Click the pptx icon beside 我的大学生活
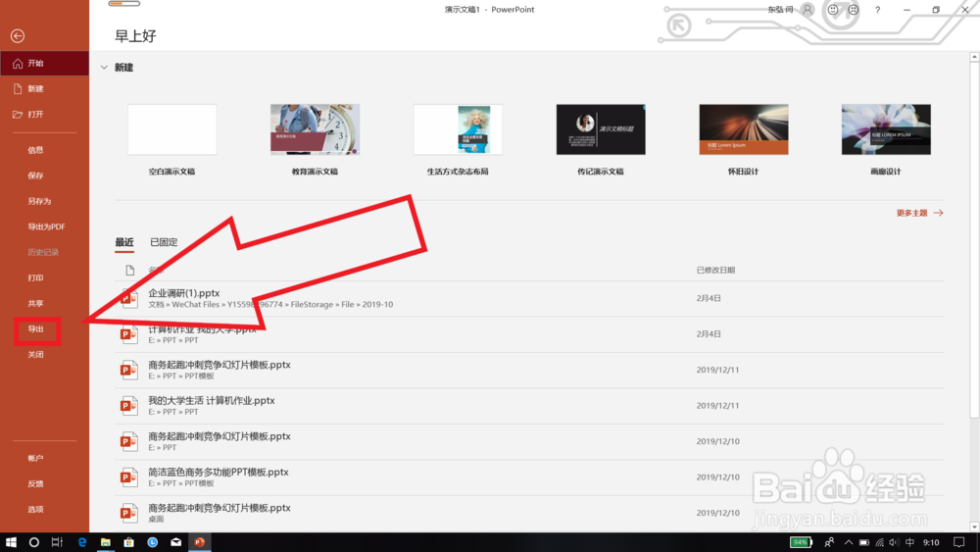This screenshot has width=980, height=552. 128,406
